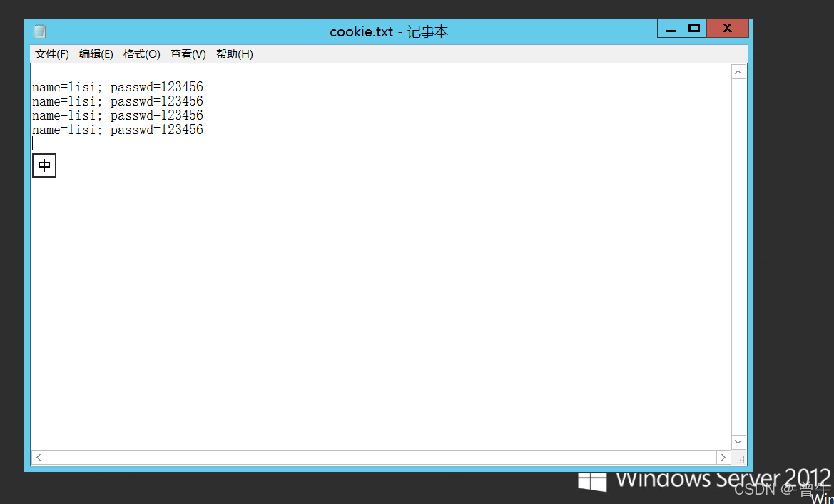Click the third line name=lisi; passwd=123456
The height and width of the screenshot is (504, 834).
pyautogui.click(x=118, y=115)
